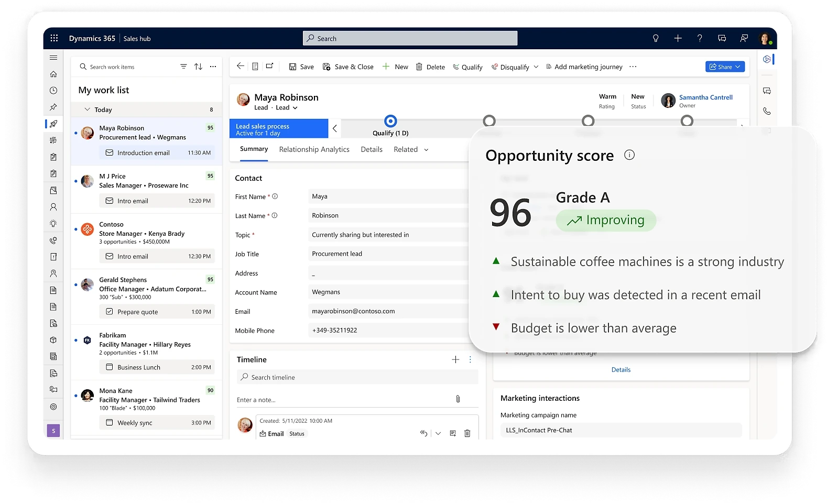Screen dimensions: 827x504
Task: Click the last process stage circle
Action: point(687,121)
